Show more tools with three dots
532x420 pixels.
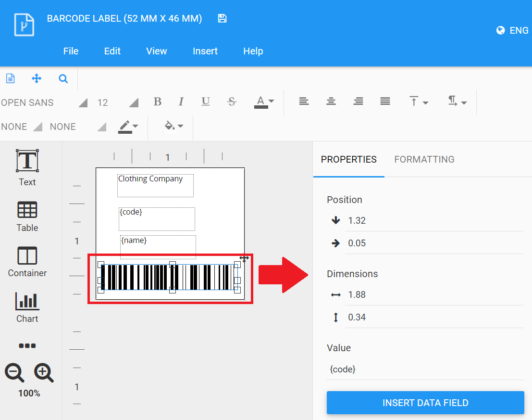point(27,345)
